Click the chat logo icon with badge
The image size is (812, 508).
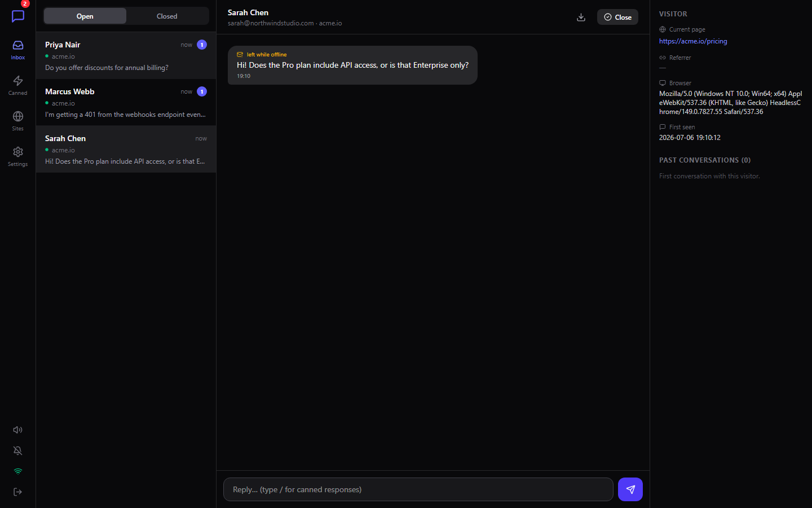point(18,16)
